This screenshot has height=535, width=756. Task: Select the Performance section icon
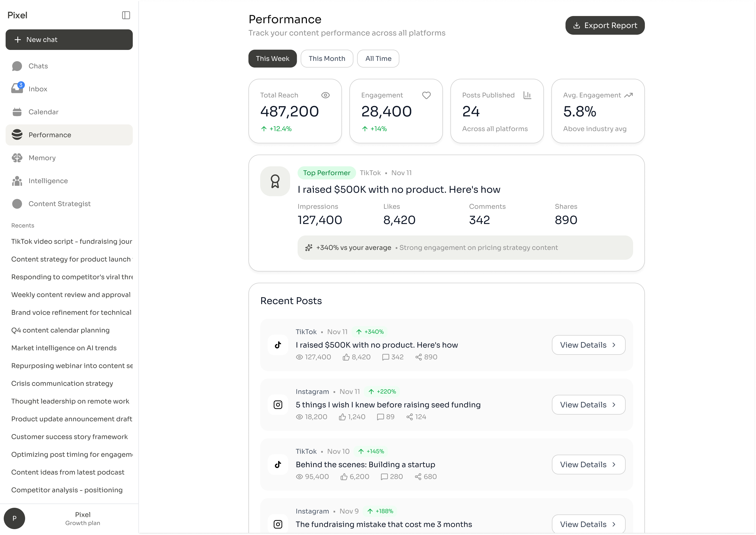coord(17,135)
